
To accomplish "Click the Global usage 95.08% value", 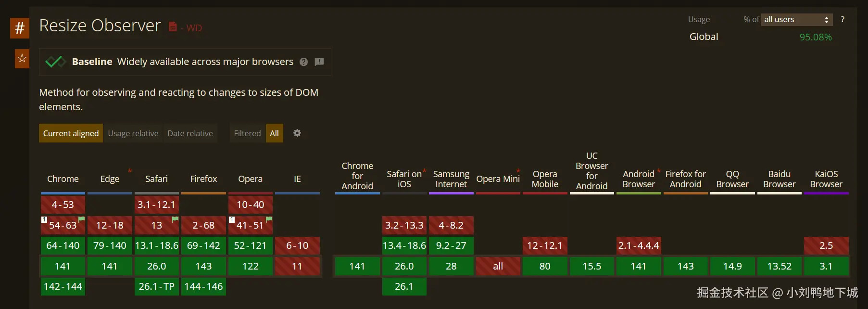I will point(816,37).
